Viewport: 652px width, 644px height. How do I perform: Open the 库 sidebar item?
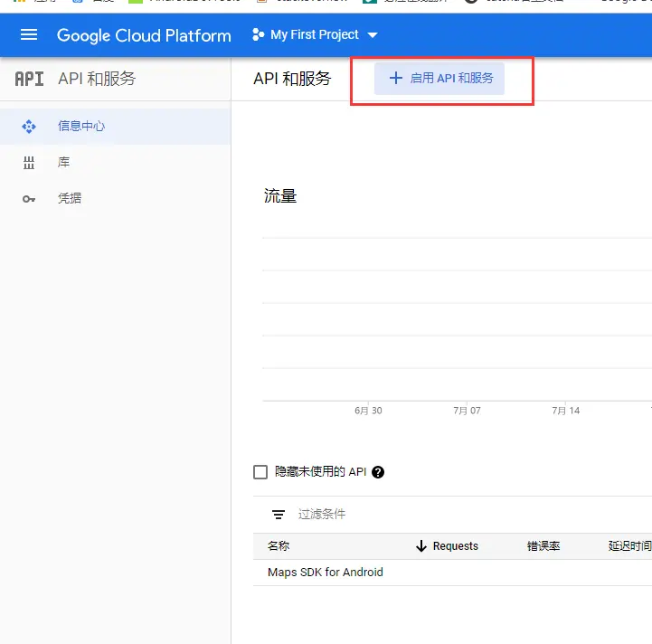115,162
